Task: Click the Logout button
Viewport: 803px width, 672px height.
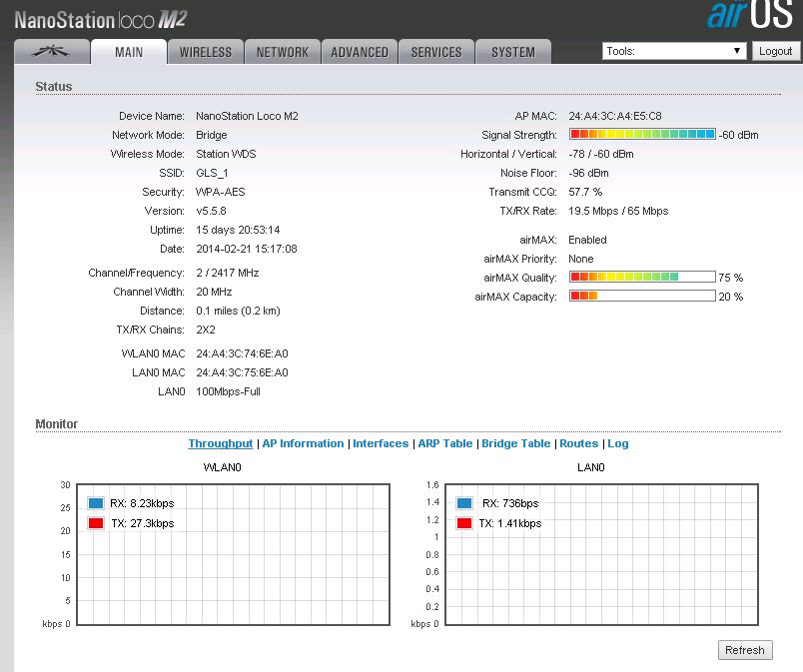Action: click(775, 51)
